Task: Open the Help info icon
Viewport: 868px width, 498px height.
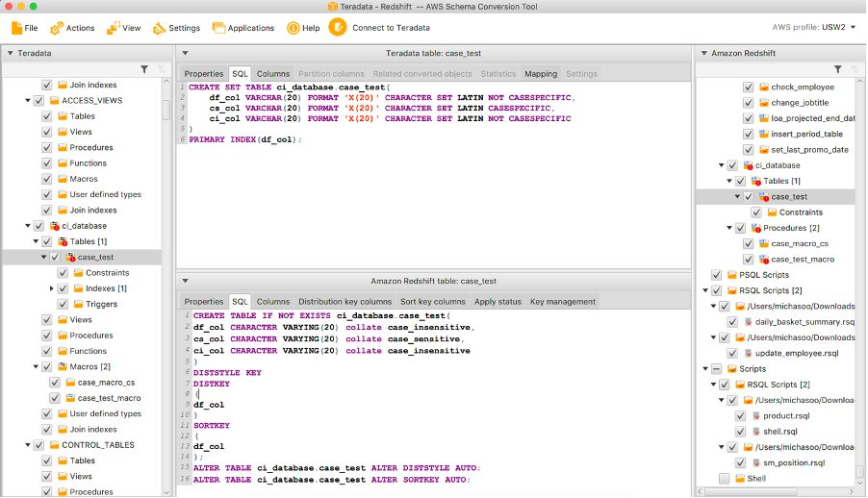Action: (x=293, y=28)
